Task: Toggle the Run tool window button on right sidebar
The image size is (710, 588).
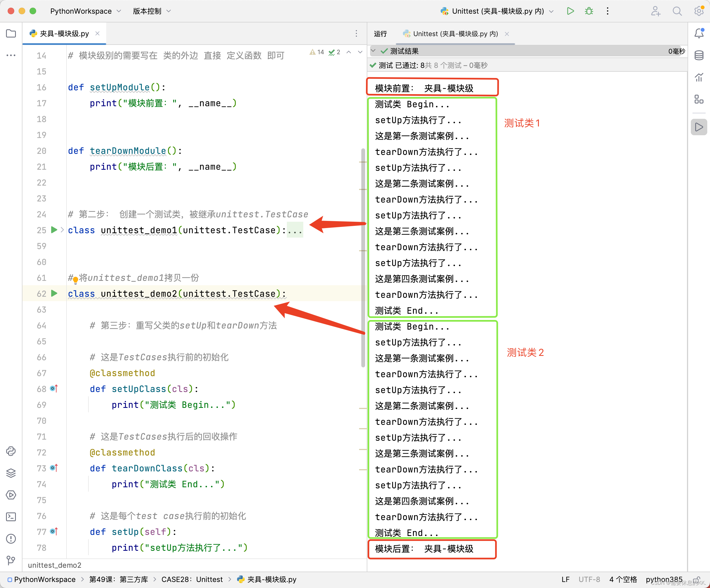Action: pos(699,127)
